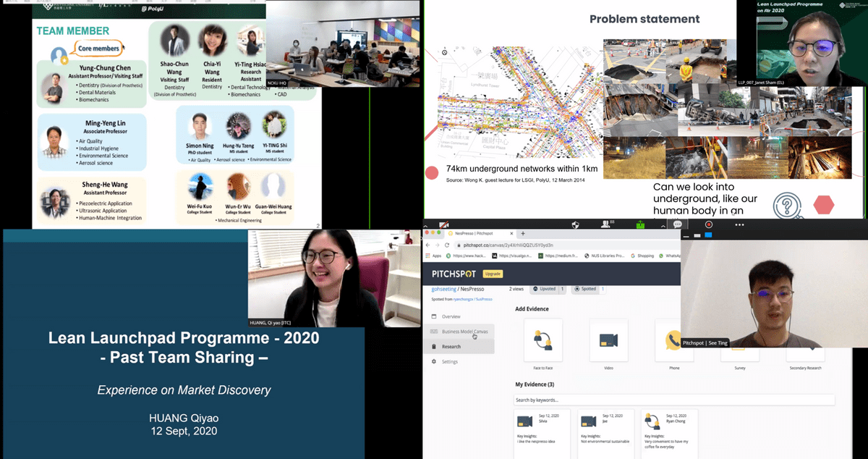Click the PITCHSPOT logo

[x=454, y=274]
